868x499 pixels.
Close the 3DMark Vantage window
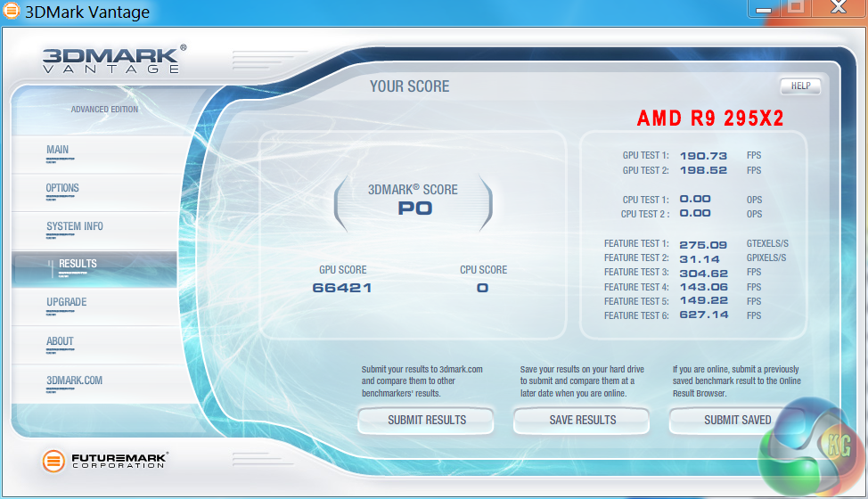[x=838, y=7]
